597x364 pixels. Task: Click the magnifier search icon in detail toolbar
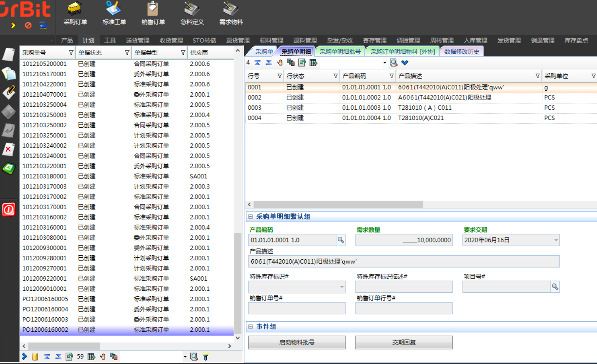(393, 63)
